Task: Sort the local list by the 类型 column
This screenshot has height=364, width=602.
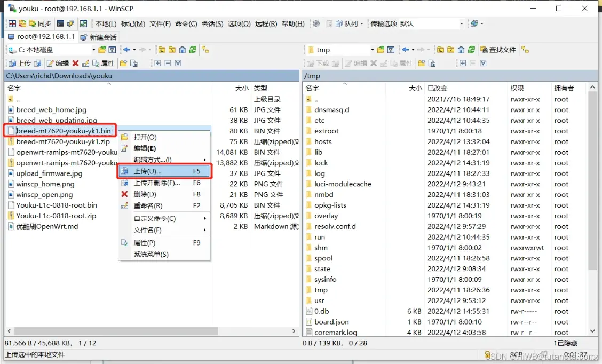Action: coord(274,88)
